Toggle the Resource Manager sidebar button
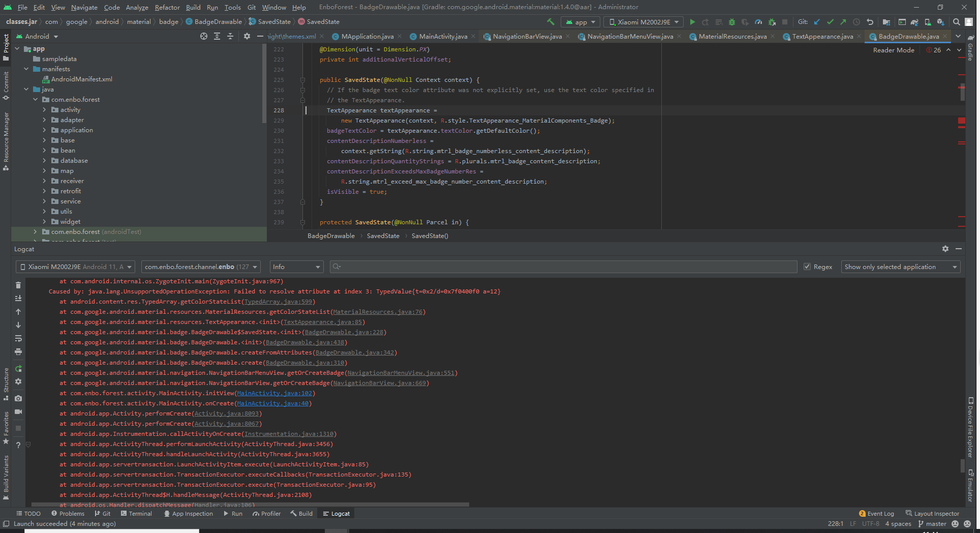This screenshot has width=980, height=533. coord(6,141)
